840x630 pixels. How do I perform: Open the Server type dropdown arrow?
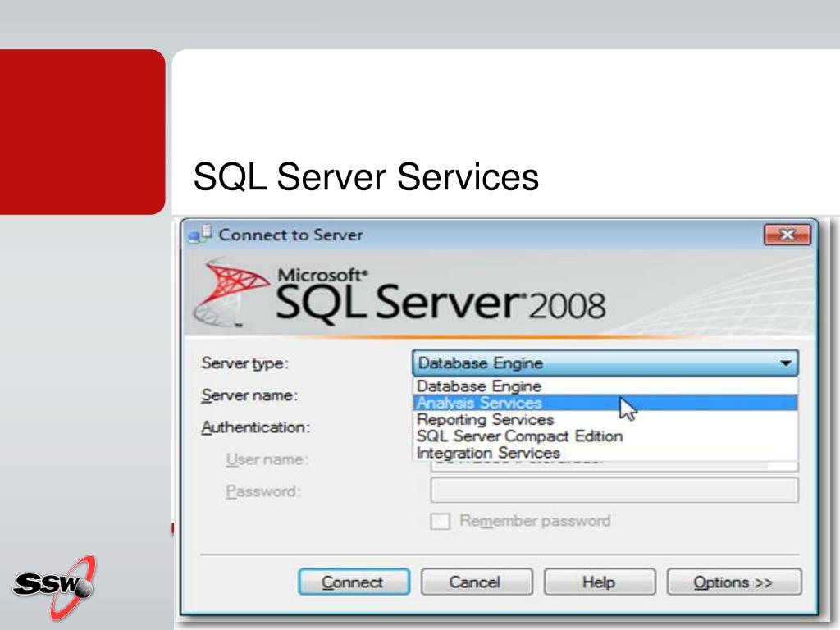point(785,363)
